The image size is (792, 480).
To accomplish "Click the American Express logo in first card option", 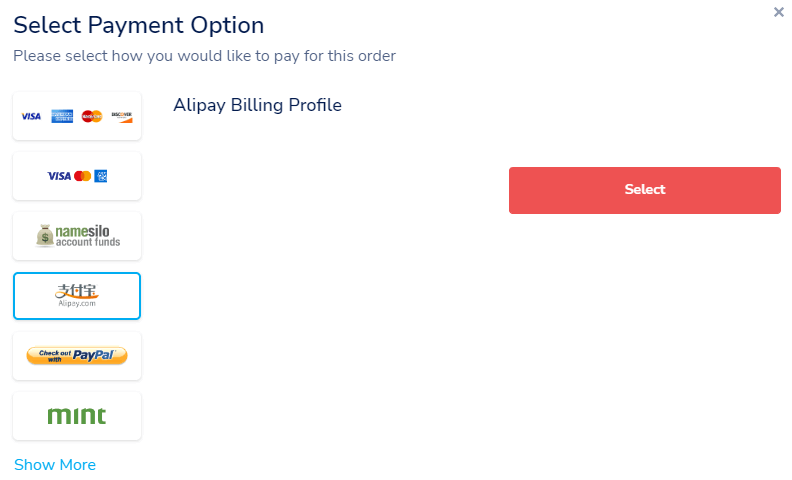I will tap(62, 116).
